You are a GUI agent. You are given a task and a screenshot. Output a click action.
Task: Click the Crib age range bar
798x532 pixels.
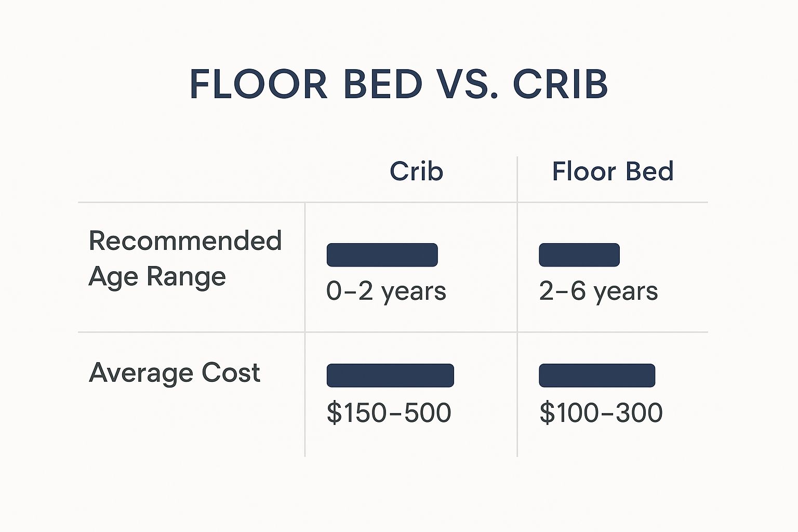382,255
